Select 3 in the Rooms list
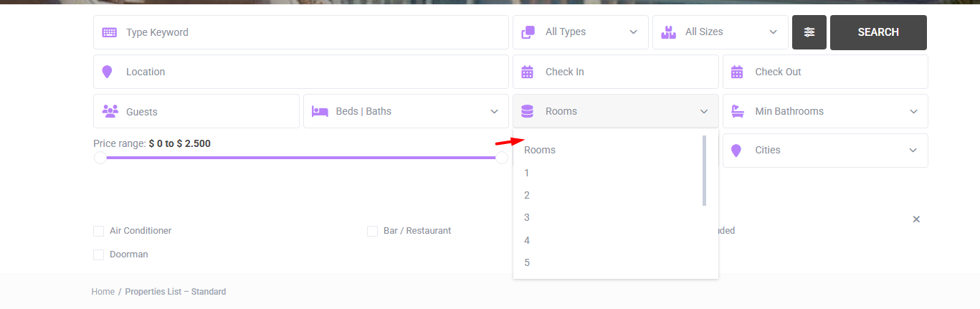 coord(609,217)
